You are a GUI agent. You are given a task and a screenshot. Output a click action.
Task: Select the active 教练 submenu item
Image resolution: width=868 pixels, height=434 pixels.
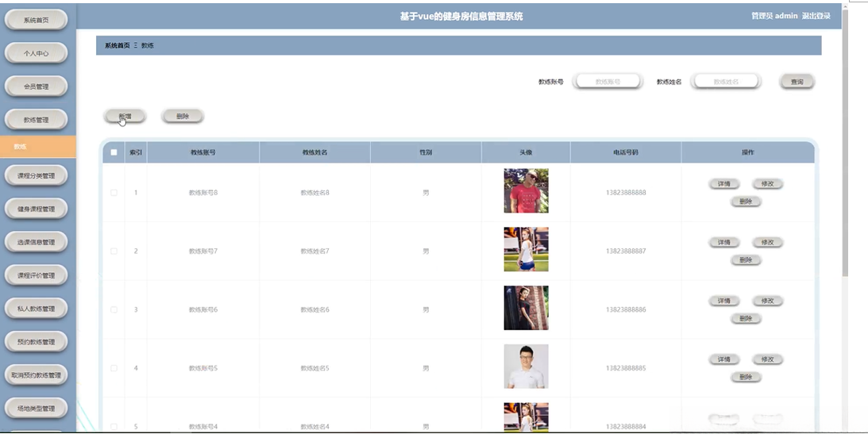tap(37, 147)
